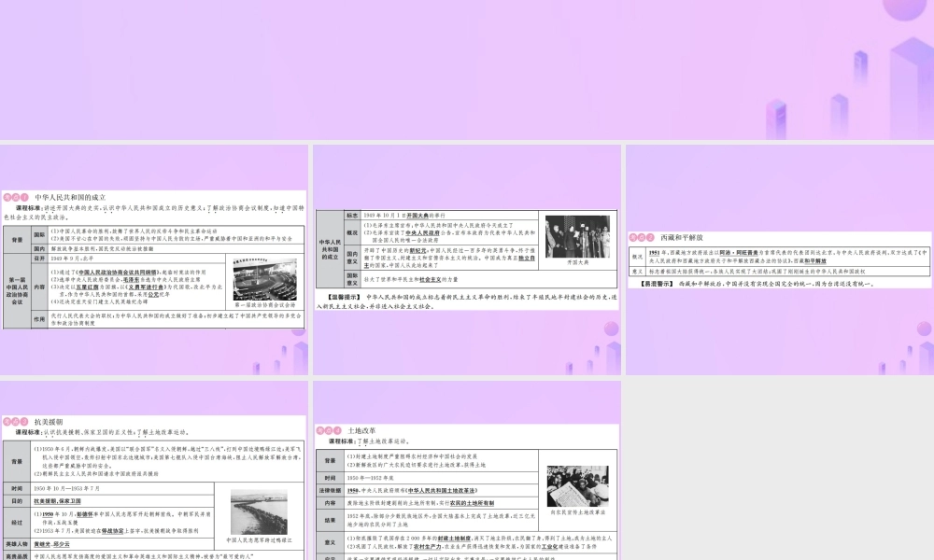The image size is (934, 560).
Task: Click the 开国大典 photograph
Action: [x=577, y=236]
